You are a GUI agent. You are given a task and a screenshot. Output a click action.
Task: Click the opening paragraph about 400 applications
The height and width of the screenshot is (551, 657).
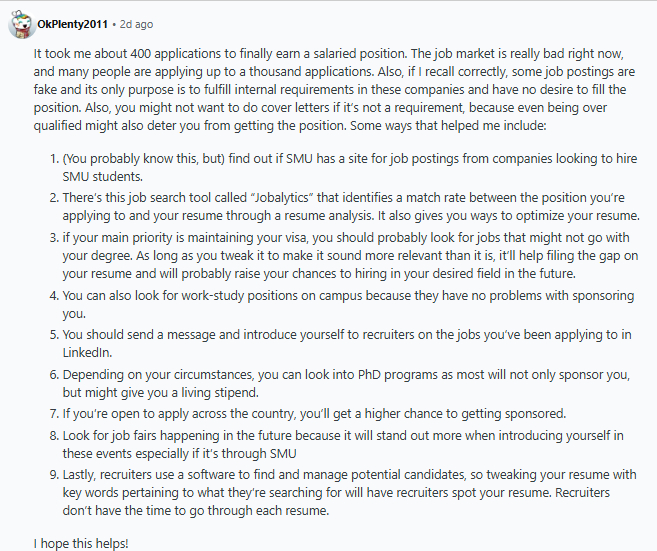334,90
